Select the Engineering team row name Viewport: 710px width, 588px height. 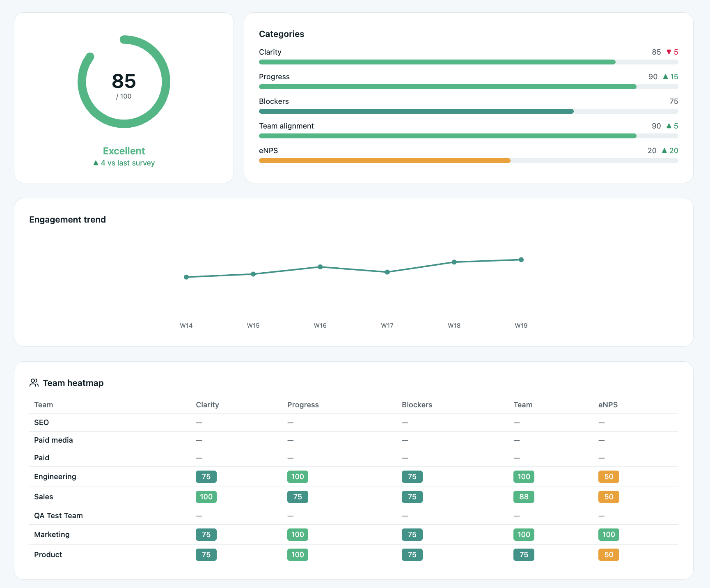tap(55, 477)
